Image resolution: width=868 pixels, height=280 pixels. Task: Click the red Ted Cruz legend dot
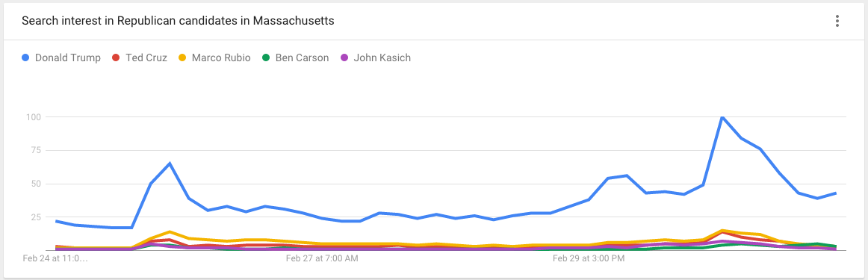coord(117,57)
